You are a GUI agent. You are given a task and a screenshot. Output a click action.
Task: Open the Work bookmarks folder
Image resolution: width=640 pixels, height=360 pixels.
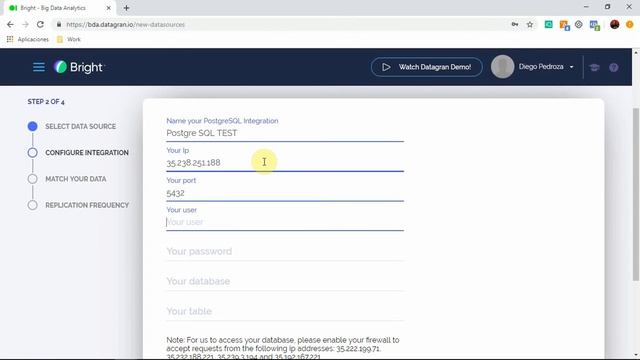[69, 39]
